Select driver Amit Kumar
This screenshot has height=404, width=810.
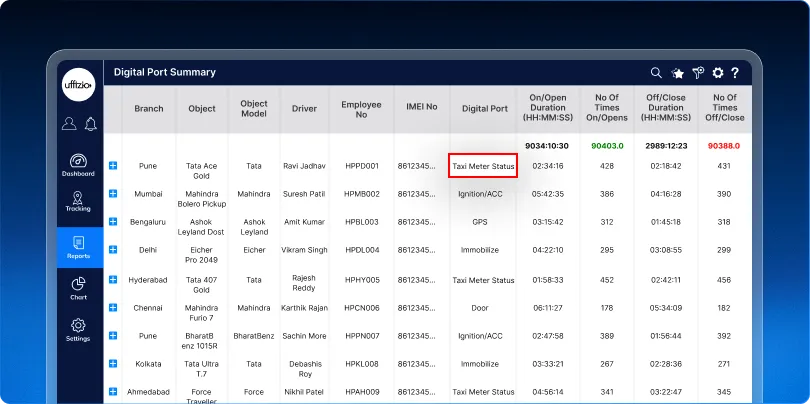coord(304,222)
